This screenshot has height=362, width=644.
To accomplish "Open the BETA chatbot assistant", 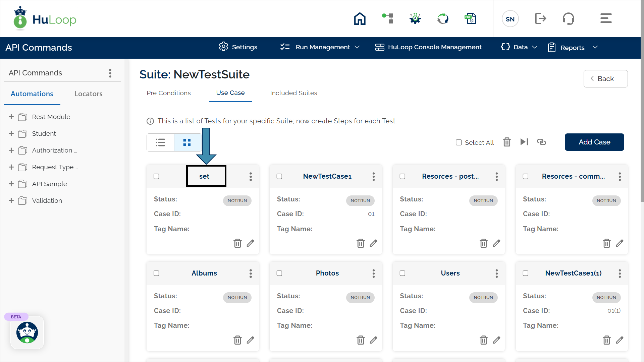I will [x=27, y=333].
